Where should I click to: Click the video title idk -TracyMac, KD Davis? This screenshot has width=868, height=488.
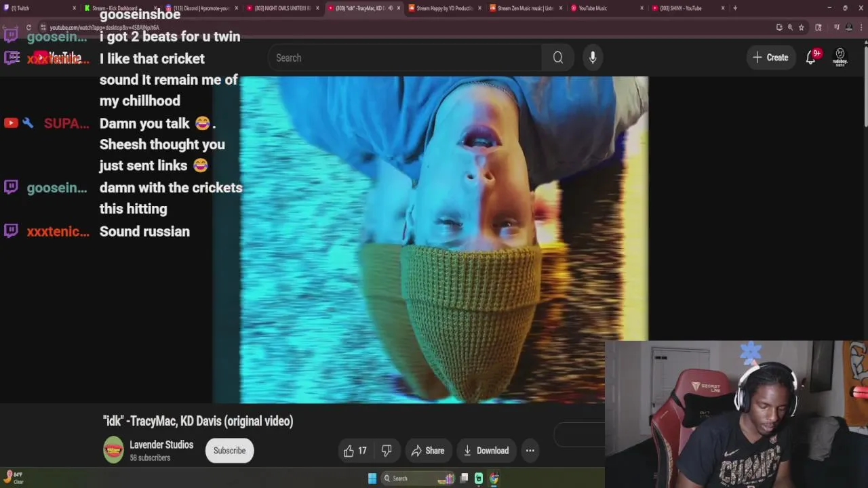click(198, 421)
